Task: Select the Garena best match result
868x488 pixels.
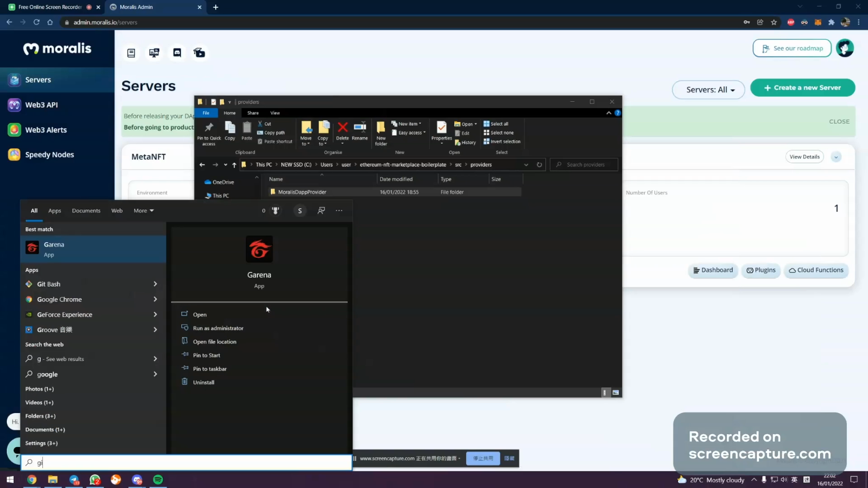Action: click(x=93, y=249)
